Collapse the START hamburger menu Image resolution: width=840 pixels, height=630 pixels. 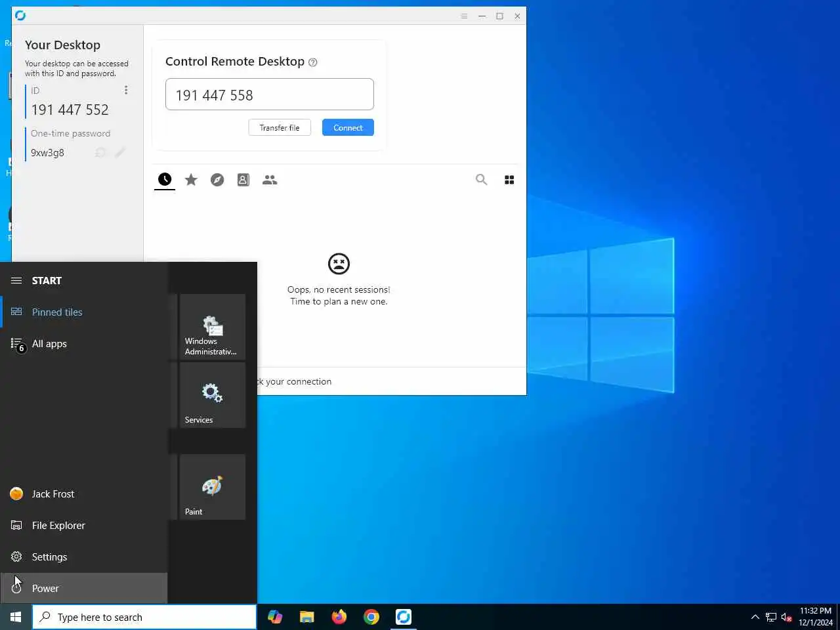coord(16,280)
